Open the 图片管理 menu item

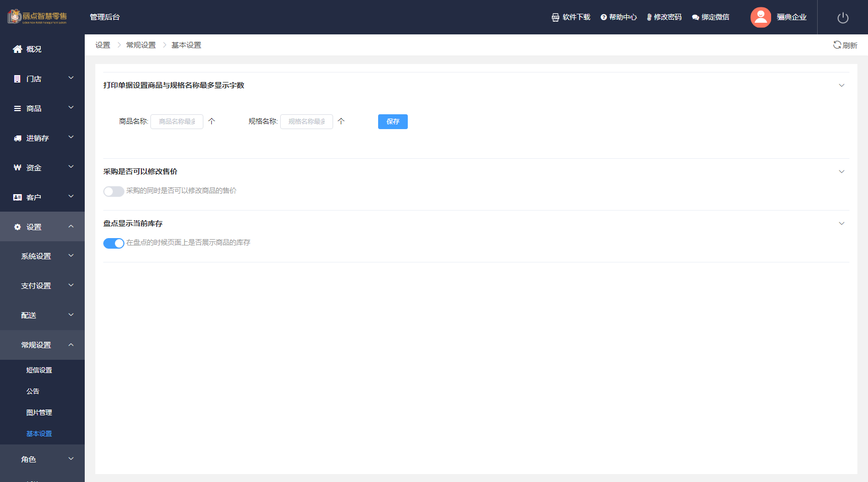(x=42, y=413)
